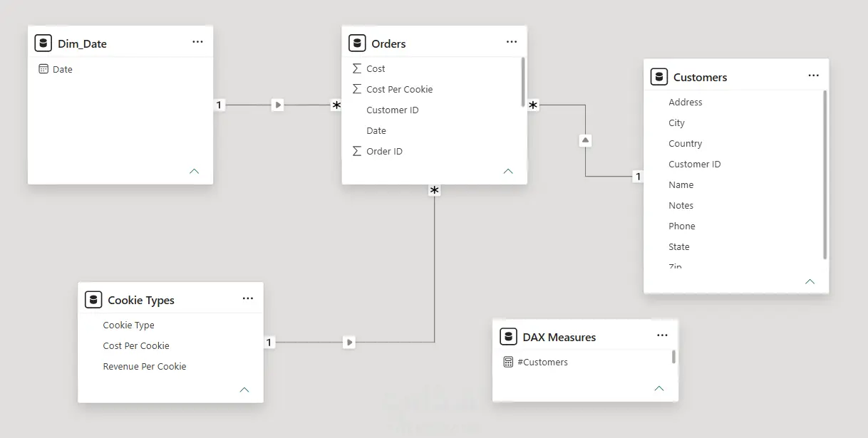
Task: Select the Cookie Types relationship direction arrow
Action: pos(348,343)
